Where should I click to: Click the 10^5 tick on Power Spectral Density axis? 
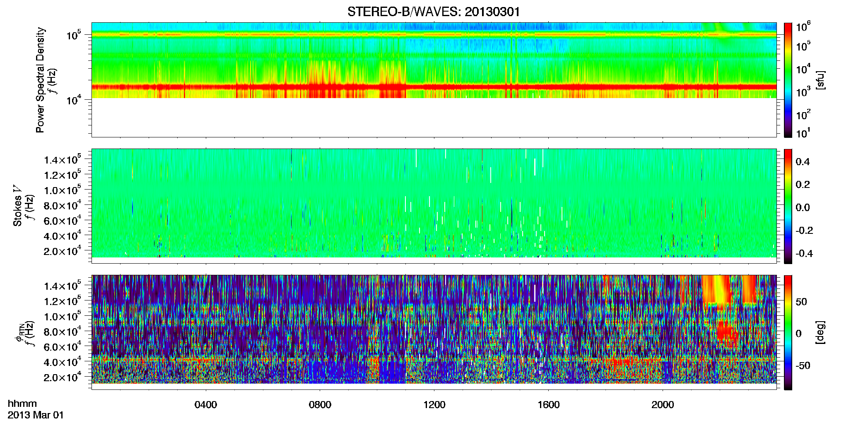74,35
